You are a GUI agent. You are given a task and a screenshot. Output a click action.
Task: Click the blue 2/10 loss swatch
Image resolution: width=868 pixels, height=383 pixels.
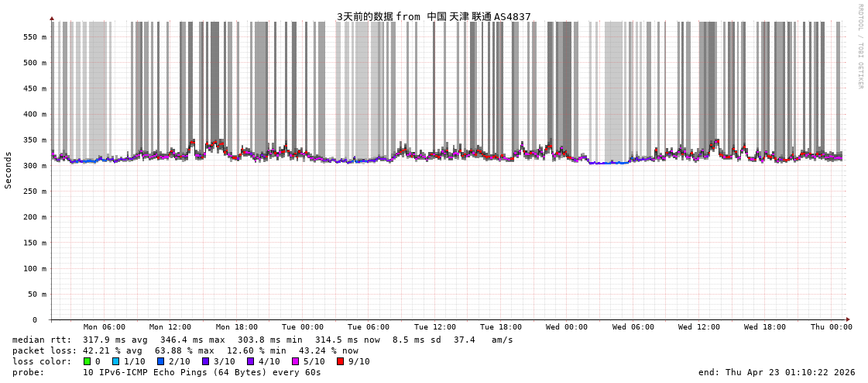click(160, 361)
